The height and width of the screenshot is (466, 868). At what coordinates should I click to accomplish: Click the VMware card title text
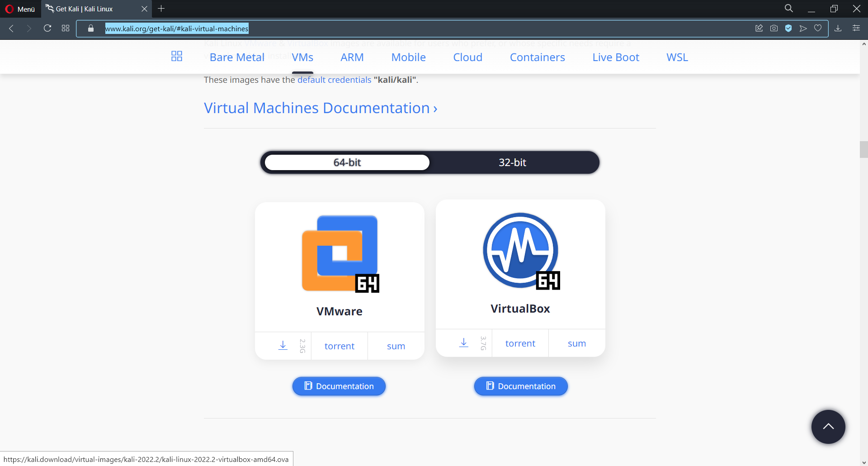[x=340, y=311]
